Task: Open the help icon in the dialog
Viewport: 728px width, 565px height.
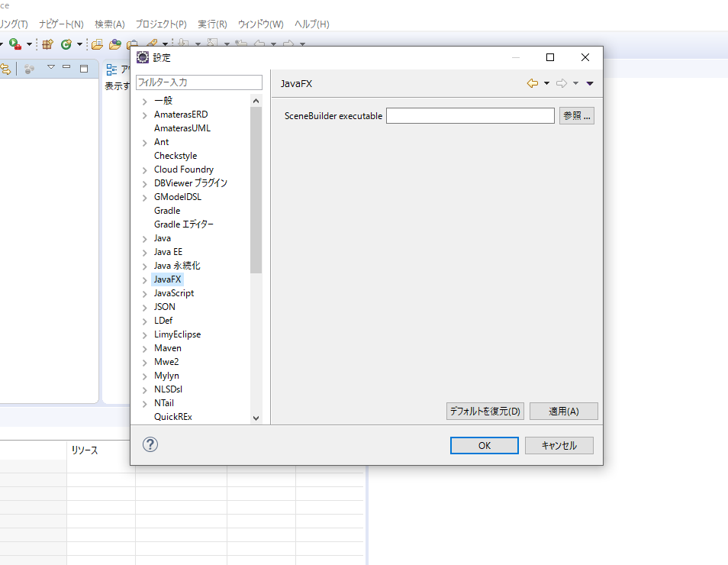Action: (150, 444)
